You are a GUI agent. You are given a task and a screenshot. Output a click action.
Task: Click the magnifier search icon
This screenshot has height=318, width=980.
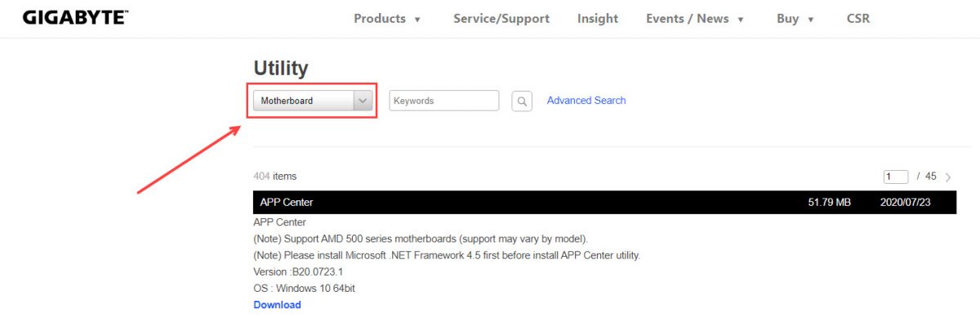click(x=522, y=101)
